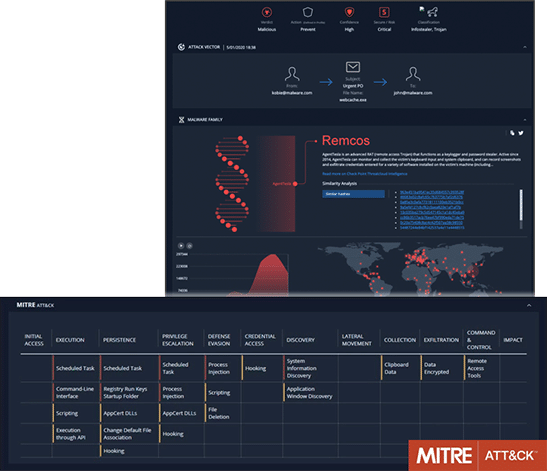Open Read more on Check Point ThreatCloud link
547x471 pixels.
pyautogui.click(x=365, y=173)
